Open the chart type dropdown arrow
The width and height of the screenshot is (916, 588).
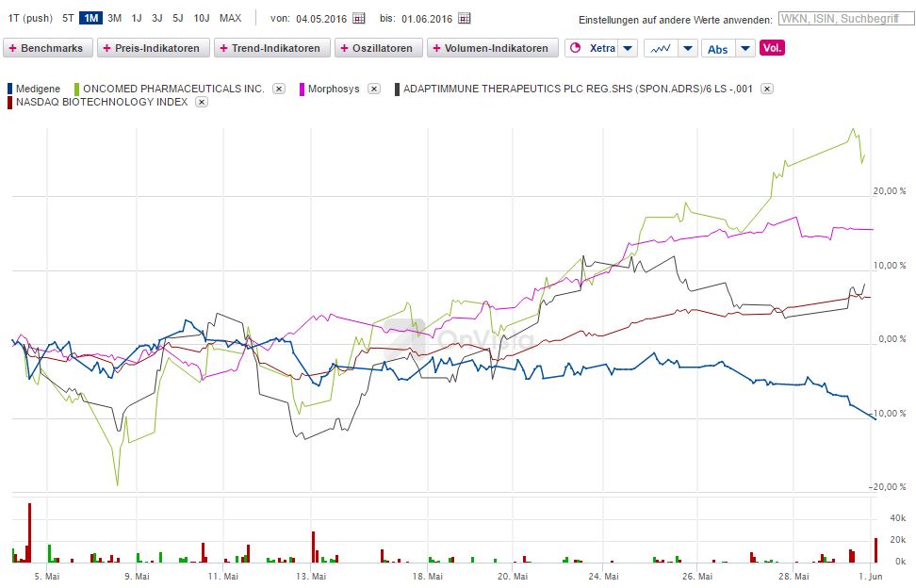click(687, 48)
